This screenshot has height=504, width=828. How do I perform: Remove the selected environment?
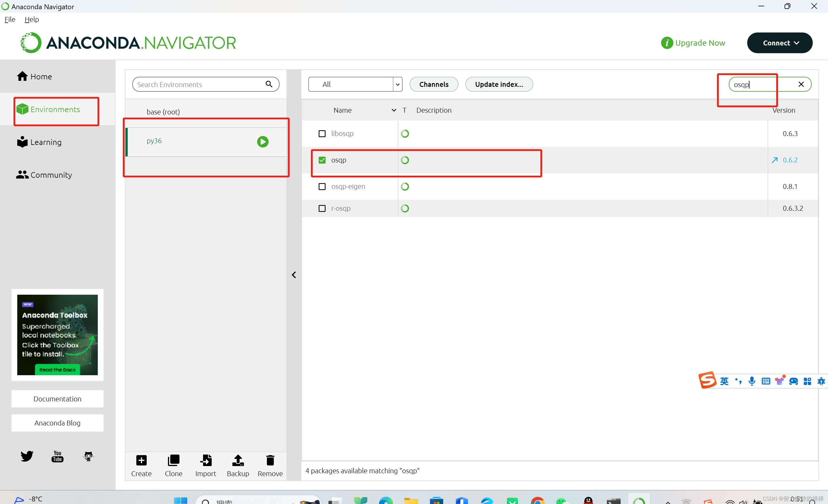(x=270, y=466)
